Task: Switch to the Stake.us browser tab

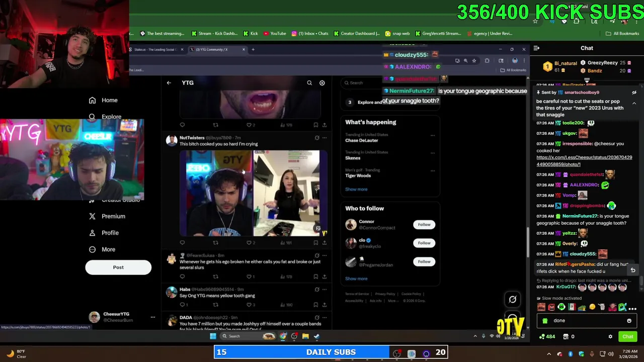Action: (155, 49)
